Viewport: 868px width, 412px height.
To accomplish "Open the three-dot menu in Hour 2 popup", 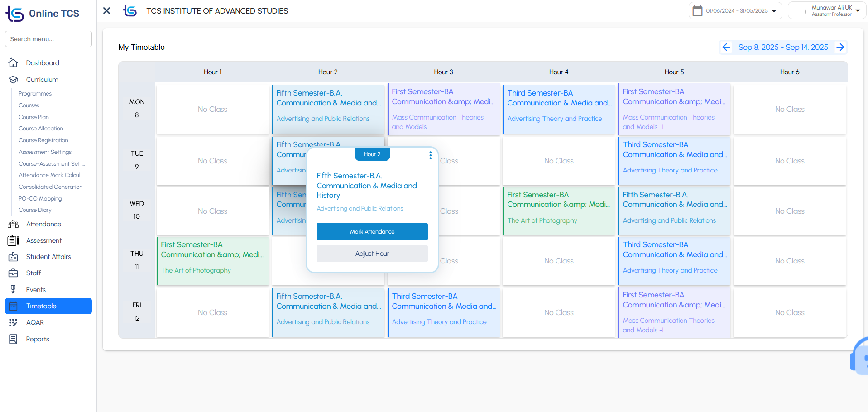I will tap(430, 155).
